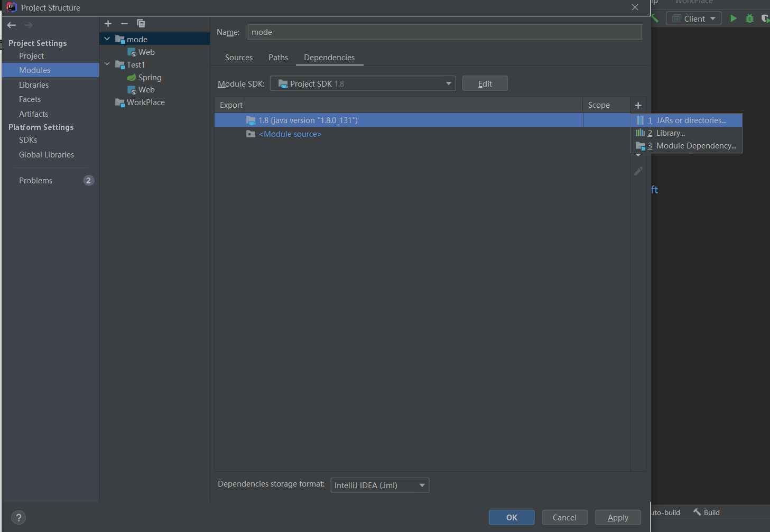Open the Build tool window in IDE
Image resolution: width=770 pixels, height=532 pixels.
tap(707, 512)
